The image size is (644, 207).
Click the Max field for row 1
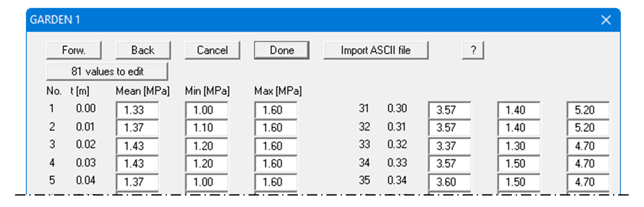point(276,111)
